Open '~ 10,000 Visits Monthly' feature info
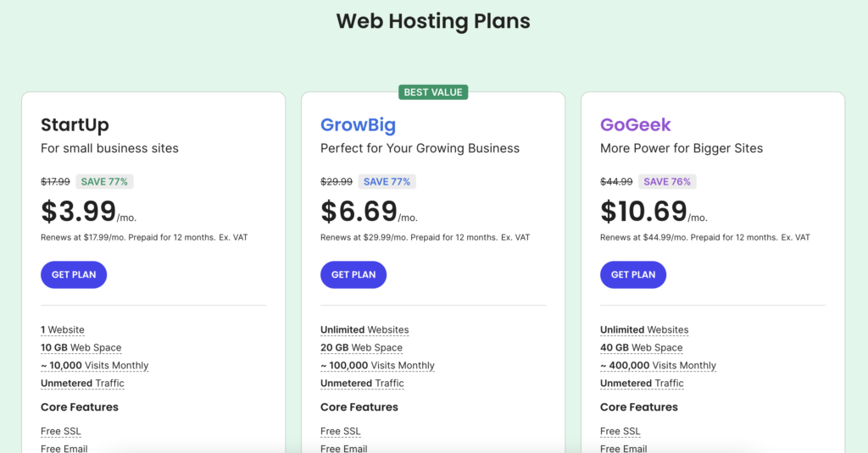Viewport: 868px width, 453px height. tap(95, 366)
